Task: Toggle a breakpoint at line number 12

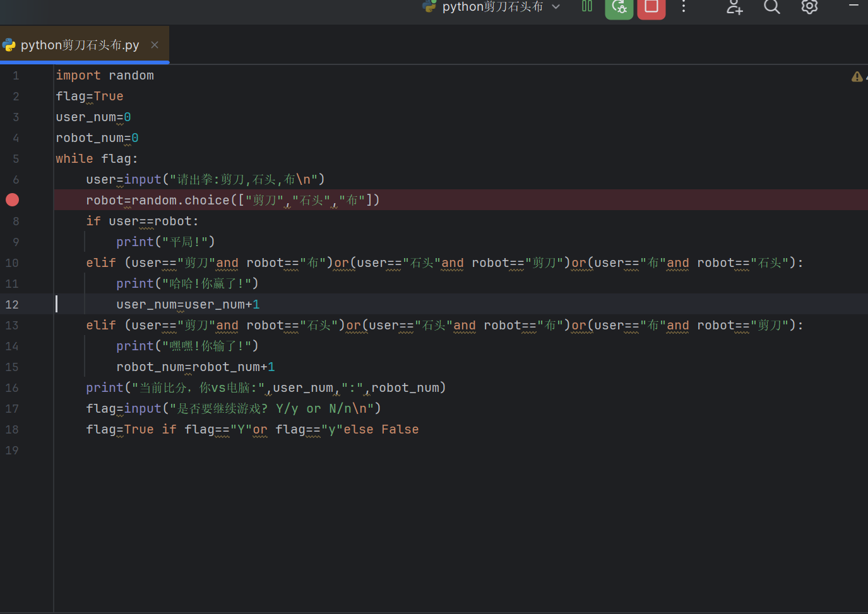Action: 12,304
